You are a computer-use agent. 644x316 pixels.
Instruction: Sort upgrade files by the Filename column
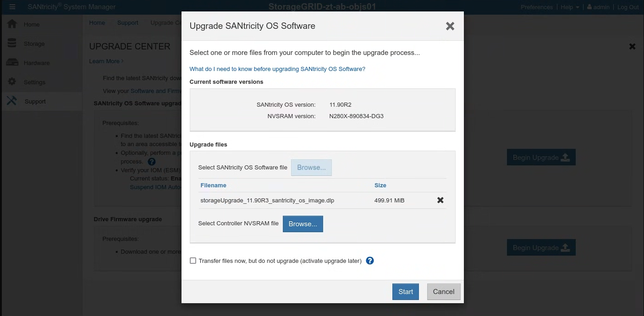click(213, 185)
